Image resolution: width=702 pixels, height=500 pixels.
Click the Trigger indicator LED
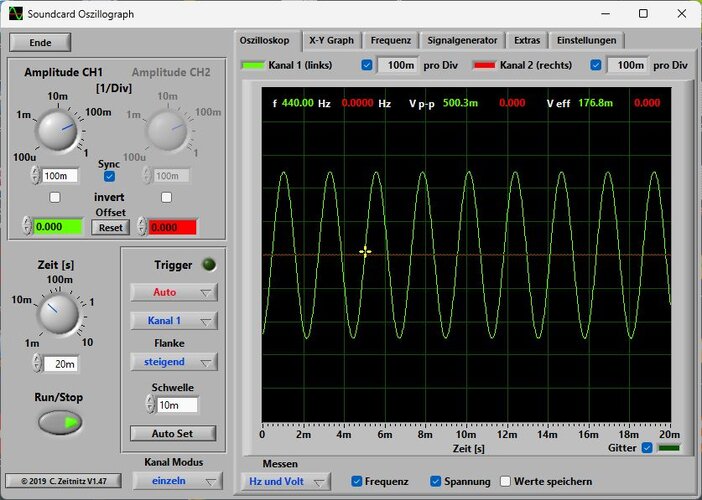click(x=209, y=265)
